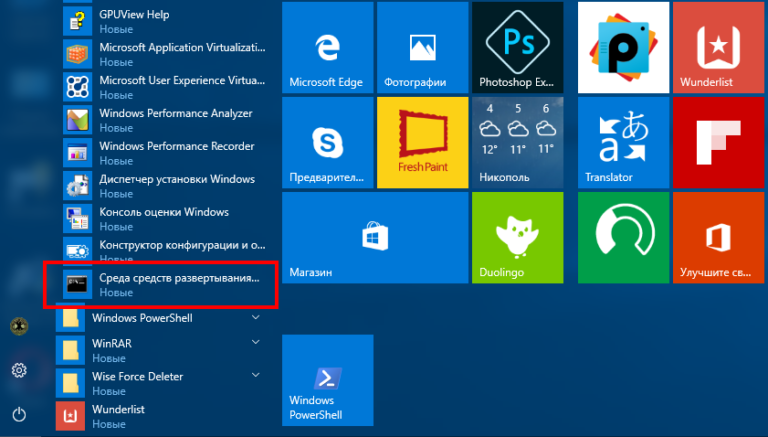Open the Wunderlist app list icon
The width and height of the screenshot is (768, 437).
70,415
